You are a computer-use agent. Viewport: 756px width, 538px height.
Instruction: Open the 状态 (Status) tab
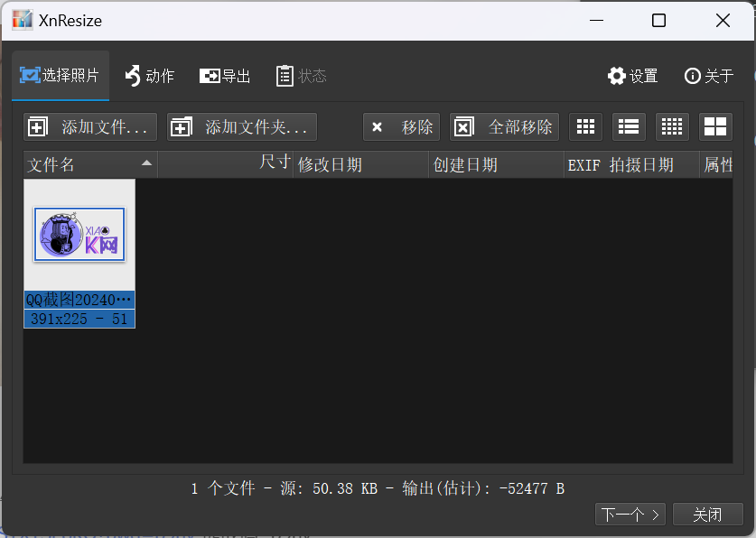point(301,76)
